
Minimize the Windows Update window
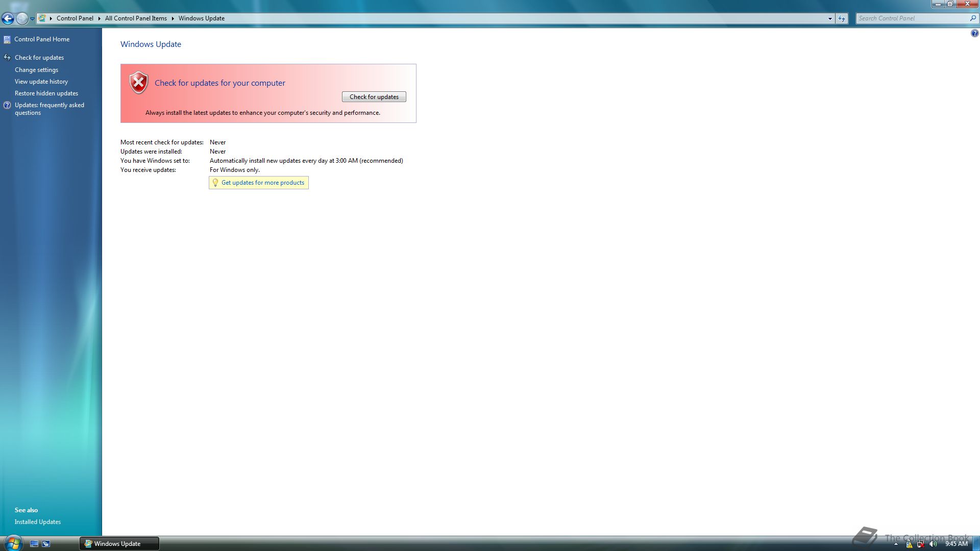(938, 4)
